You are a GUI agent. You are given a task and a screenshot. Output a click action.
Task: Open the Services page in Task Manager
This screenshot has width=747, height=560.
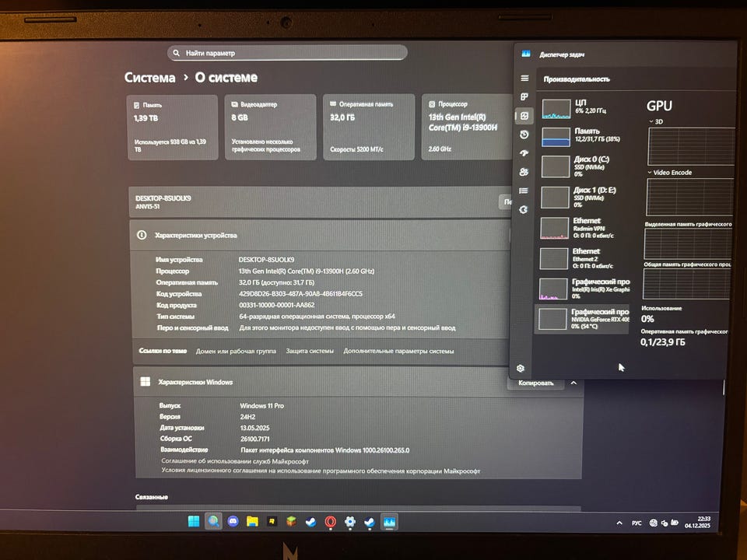524,209
